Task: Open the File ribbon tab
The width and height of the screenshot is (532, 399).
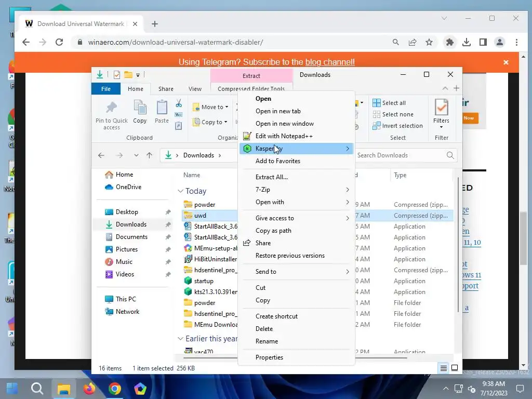Action: (106, 89)
